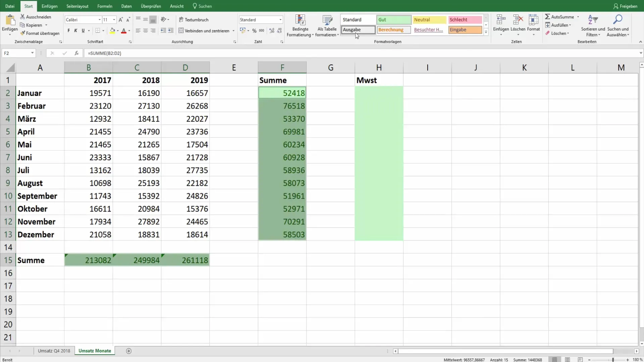644x362 pixels.
Task: Apply the Berechnung cell style
Action: pyautogui.click(x=394, y=30)
